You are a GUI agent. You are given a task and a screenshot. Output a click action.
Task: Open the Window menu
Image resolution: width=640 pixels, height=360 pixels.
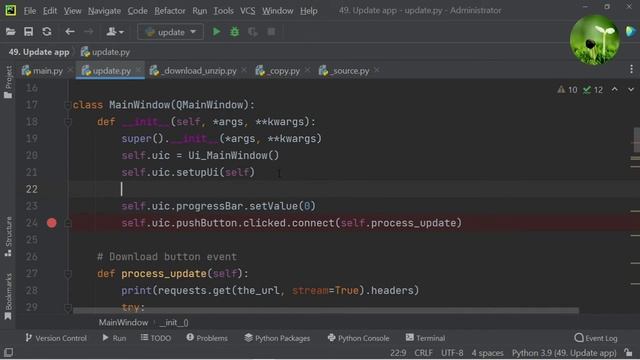point(278,11)
